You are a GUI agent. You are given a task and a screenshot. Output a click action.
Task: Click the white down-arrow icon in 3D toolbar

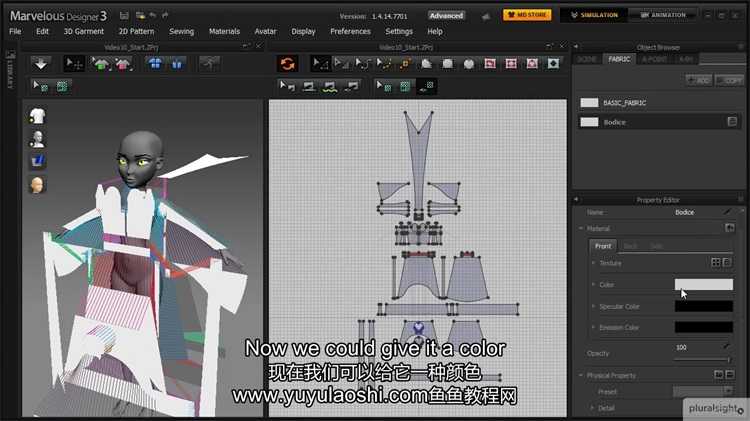click(41, 64)
